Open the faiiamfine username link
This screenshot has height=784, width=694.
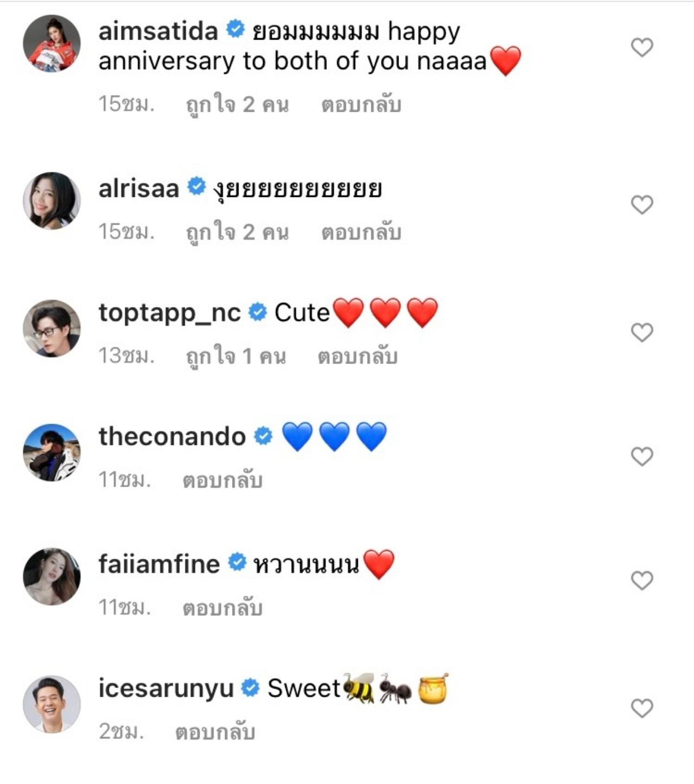click(159, 564)
